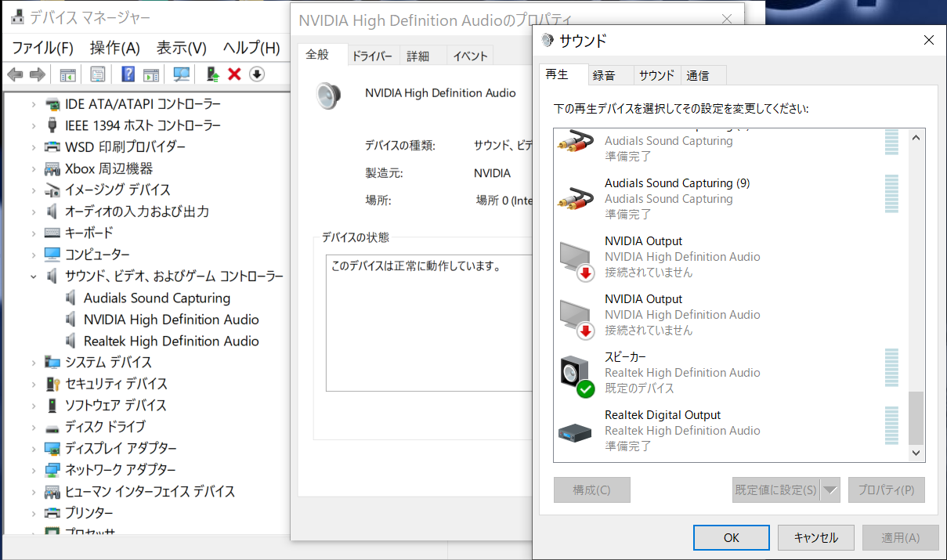Click the Forward arrow in Device Manager toolbar
The image size is (947, 560).
pyautogui.click(x=37, y=74)
